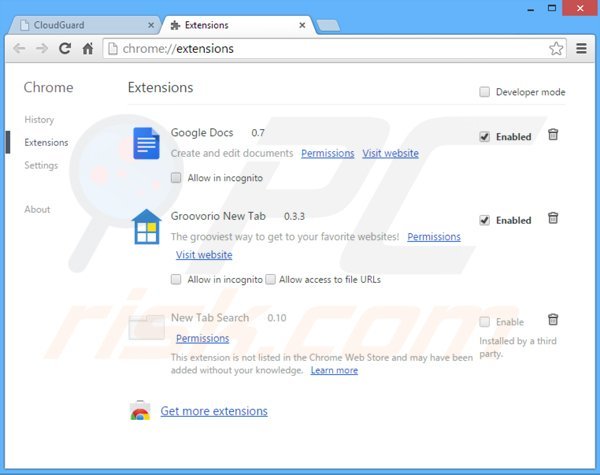Open About in the Chrome sidebar
The height and width of the screenshot is (475, 600).
tap(37, 209)
